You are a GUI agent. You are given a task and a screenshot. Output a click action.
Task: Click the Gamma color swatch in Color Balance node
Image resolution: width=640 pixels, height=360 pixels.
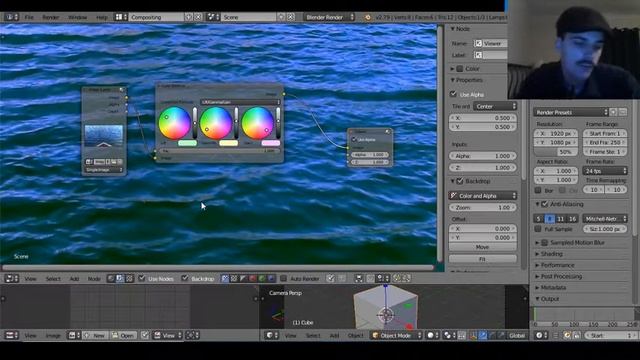pyautogui.click(x=229, y=143)
